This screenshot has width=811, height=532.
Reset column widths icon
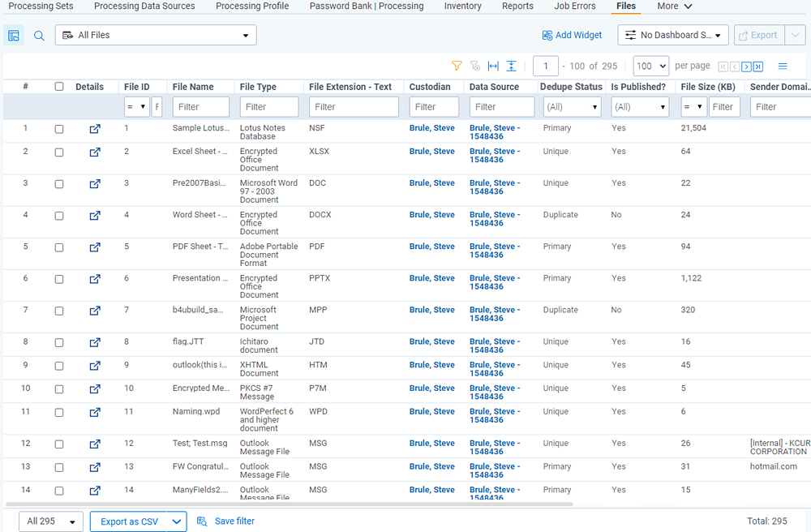coord(493,66)
